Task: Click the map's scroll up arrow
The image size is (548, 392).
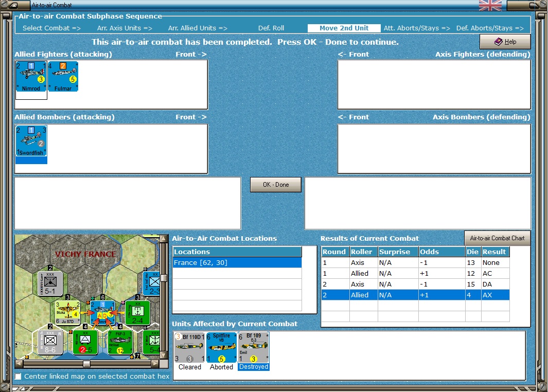Action: pyautogui.click(x=163, y=239)
